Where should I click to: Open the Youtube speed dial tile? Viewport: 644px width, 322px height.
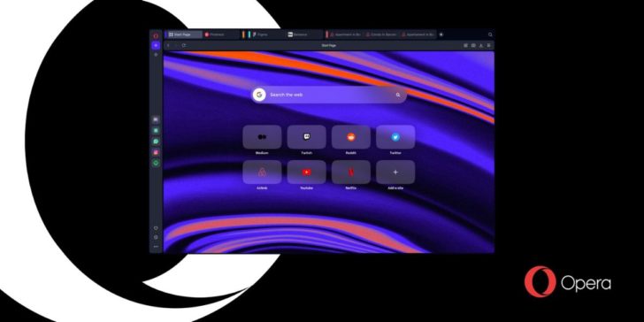(306, 172)
